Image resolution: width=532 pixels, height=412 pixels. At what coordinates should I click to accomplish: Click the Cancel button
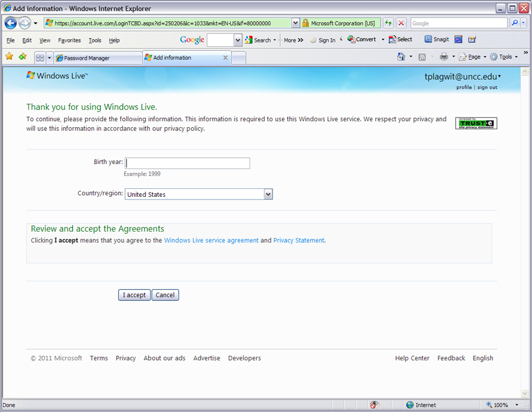point(165,295)
